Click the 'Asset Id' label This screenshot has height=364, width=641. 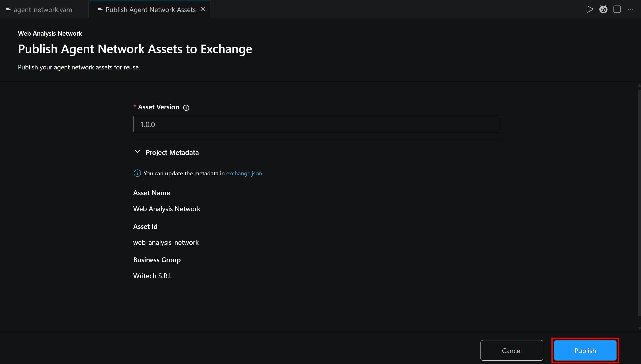pos(145,226)
